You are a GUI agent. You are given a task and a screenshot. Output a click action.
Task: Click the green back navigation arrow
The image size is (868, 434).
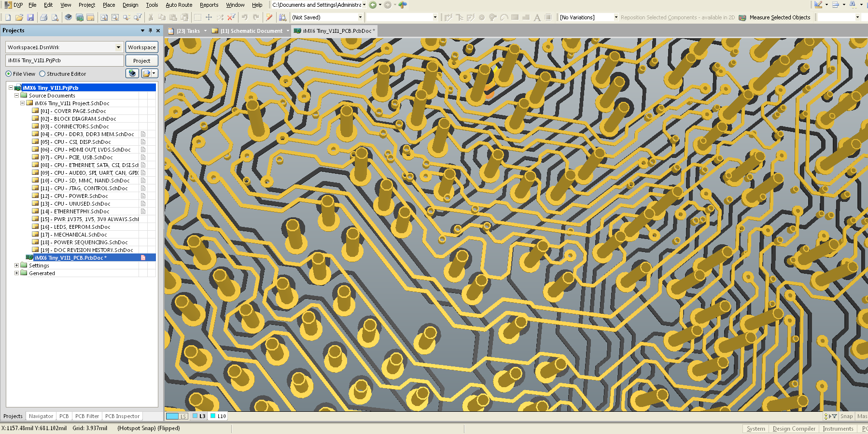(x=373, y=5)
